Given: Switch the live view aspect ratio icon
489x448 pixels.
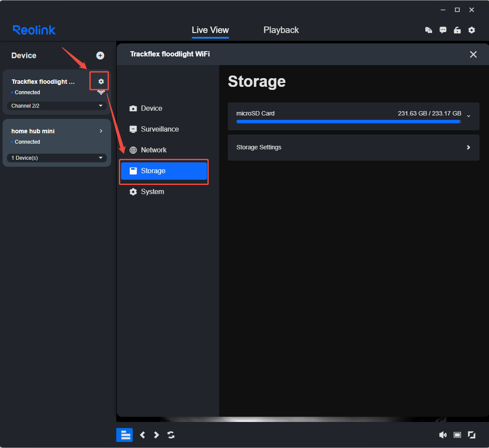Looking at the screenshot, I should coord(457,435).
